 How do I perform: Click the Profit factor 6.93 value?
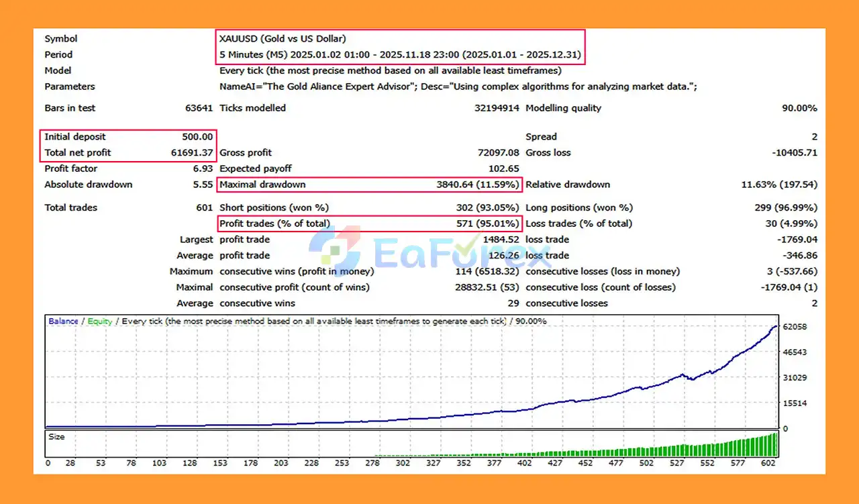coord(202,169)
